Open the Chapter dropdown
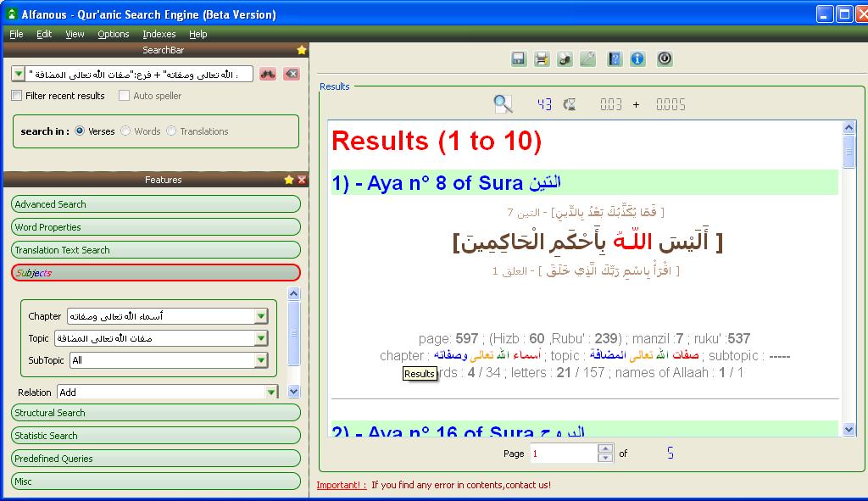 pyautogui.click(x=261, y=316)
